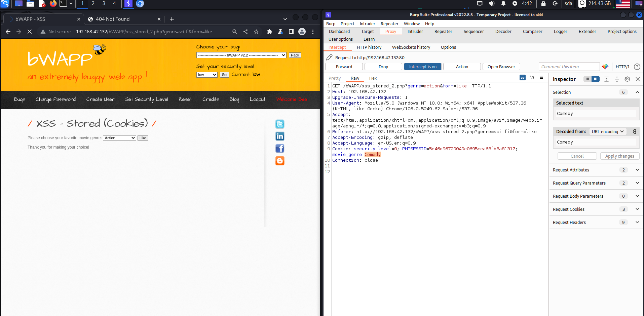Expand Request Cookies section
The width and height of the screenshot is (644, 316).
(637, 209)
